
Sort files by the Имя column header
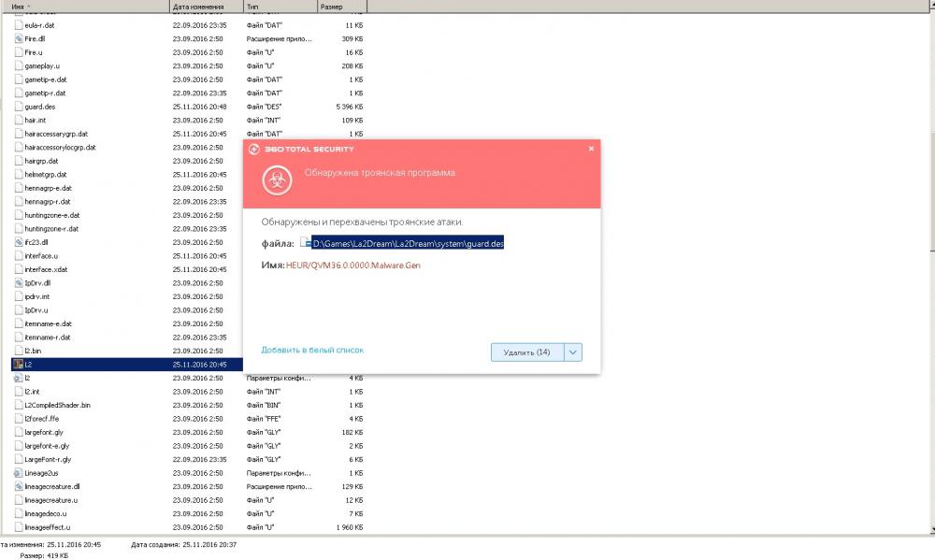pos(84,6)
